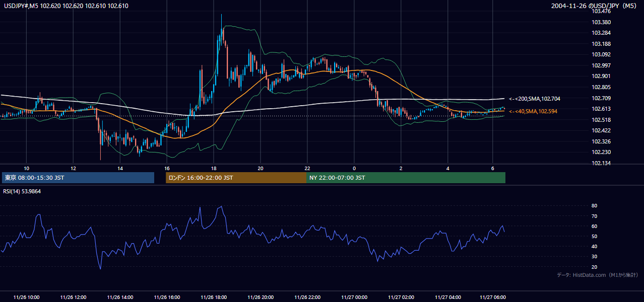Click price axis value 103.092
Image resolution: width=644 pixels, height=302 pixels.
(602, 54)
